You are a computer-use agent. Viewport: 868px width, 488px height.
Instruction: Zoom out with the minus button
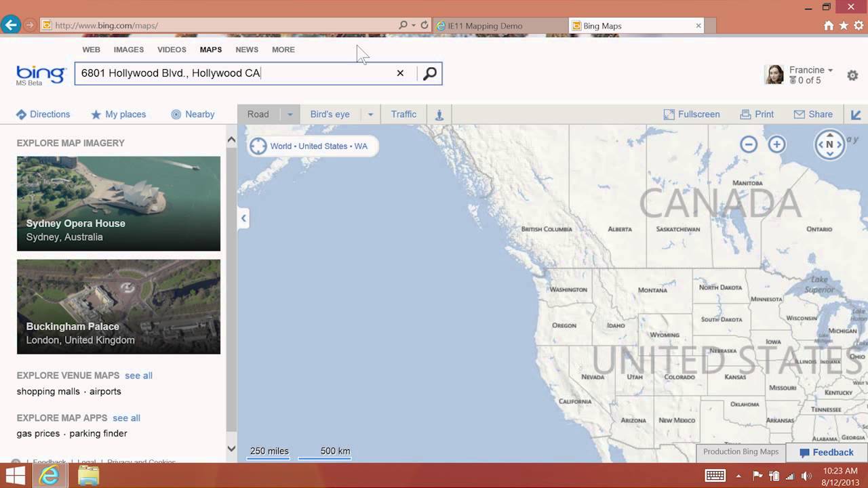tap(749, 144)
